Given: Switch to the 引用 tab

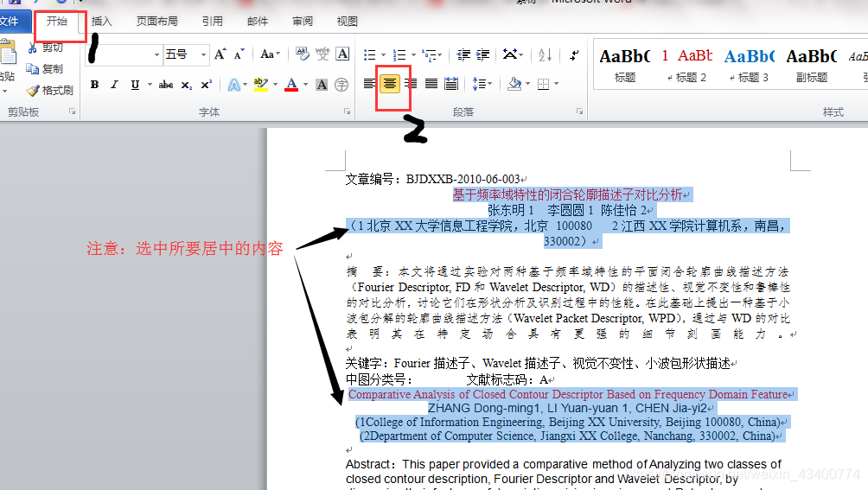Looking at the screenshot, I should pyautogui.click(x=213, y=22).
